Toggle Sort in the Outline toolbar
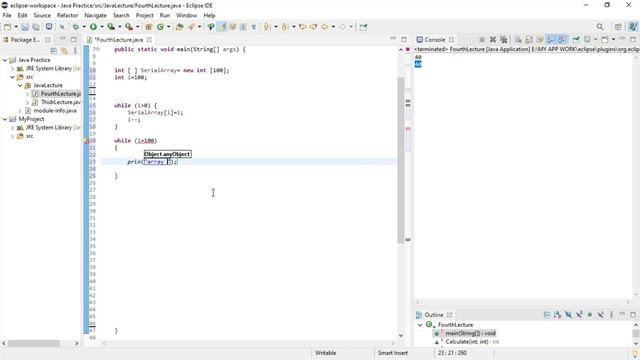Viewport: 640px width, 360px height. click(558, 315)
